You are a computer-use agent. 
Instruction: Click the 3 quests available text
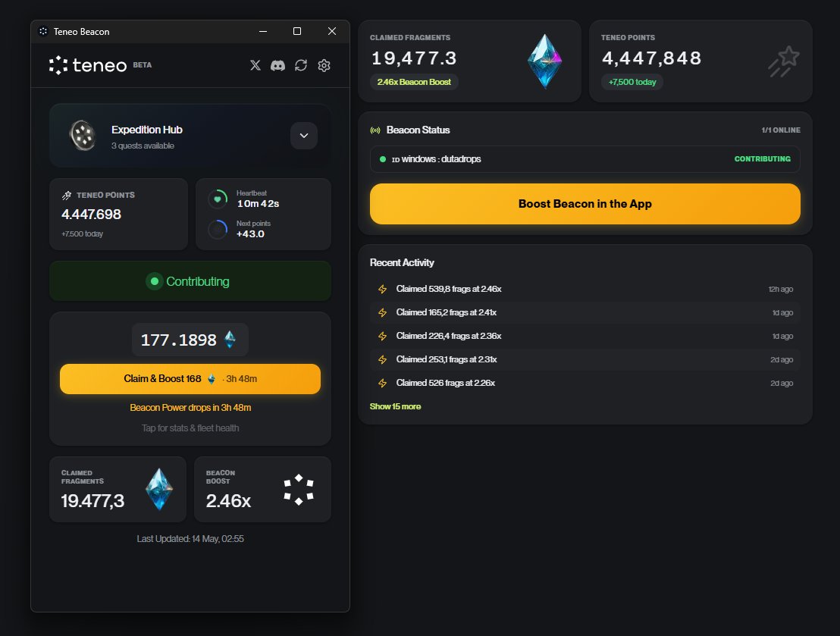pos(143,146)
